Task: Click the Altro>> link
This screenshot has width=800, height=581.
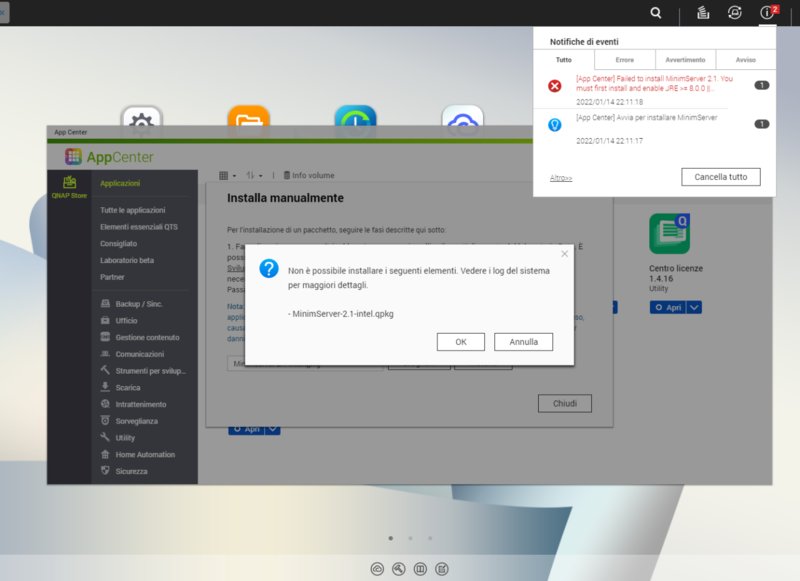Action: pyautogui.click(x=562, y=178)
